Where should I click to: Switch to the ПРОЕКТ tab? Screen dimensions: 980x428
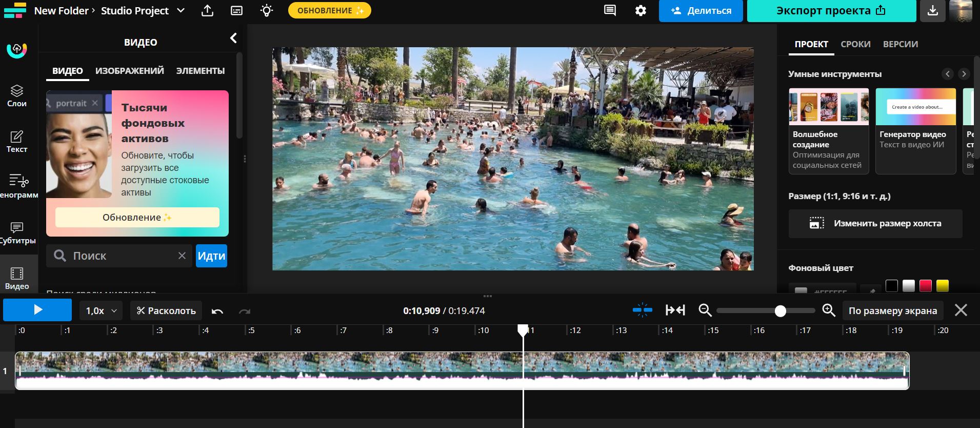811,44
